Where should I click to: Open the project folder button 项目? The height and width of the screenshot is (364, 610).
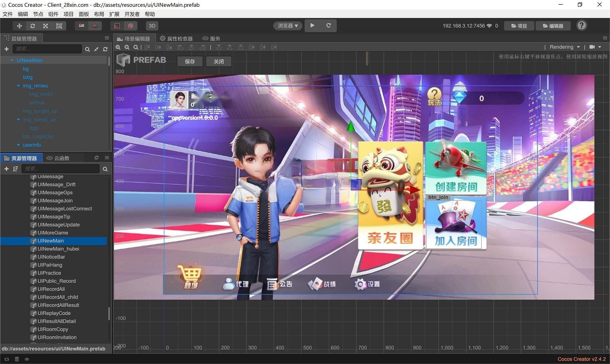[x=519, y=26]
